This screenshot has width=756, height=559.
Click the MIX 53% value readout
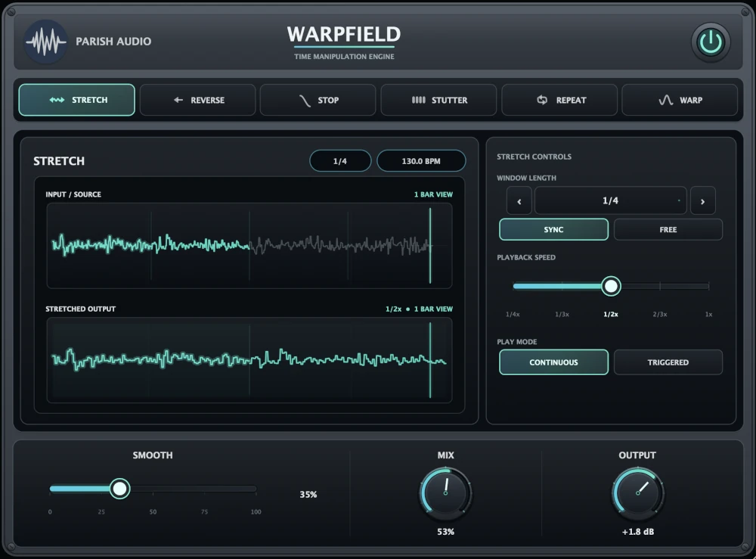coord(445,532)
